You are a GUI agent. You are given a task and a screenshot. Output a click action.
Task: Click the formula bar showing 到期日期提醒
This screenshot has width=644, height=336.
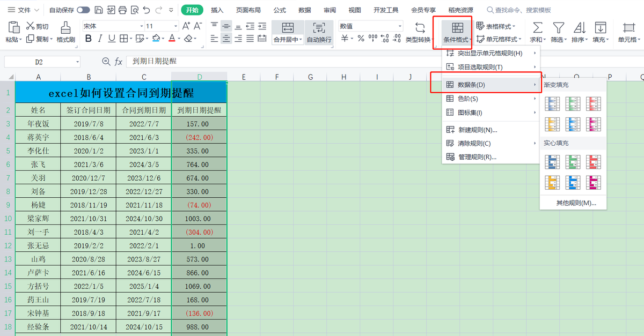pos(384,62)
